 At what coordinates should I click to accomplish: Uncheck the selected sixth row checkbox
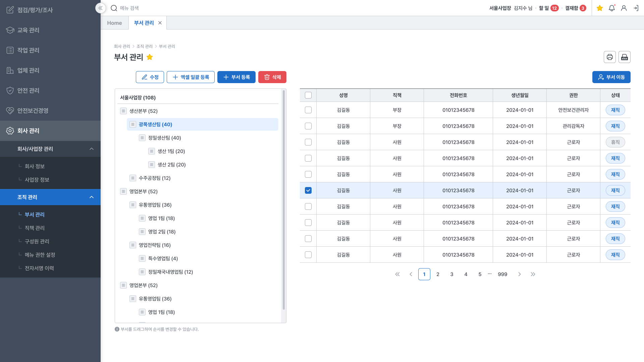pos(308,190)
